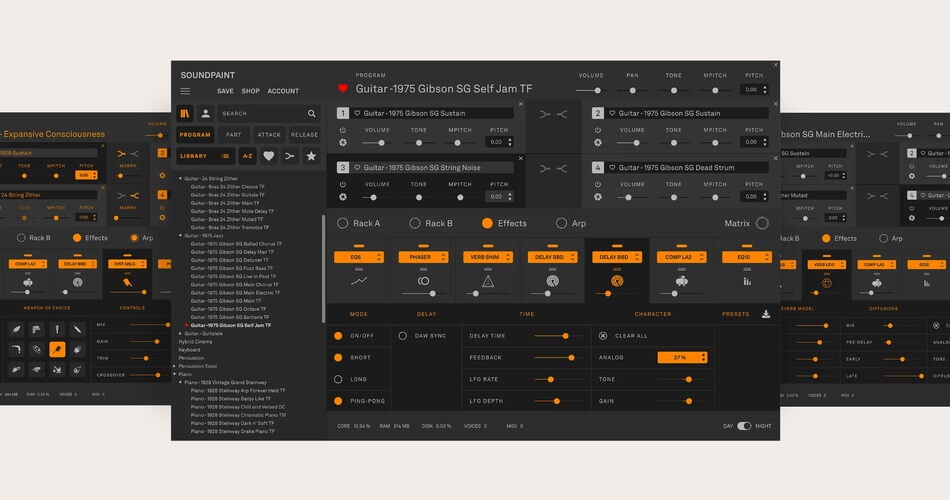
Task: Select the EQ5 curve effect icon
Action: click(x=359, y=281)
